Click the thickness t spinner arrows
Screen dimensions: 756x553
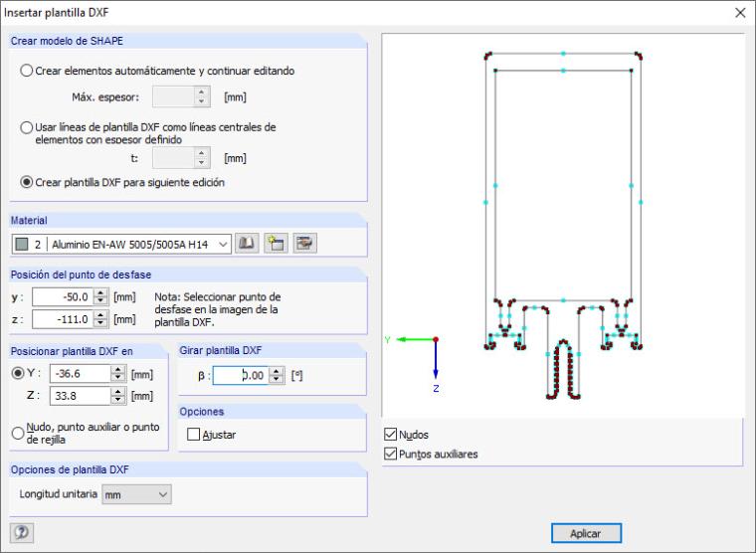[x=202, y=158]
